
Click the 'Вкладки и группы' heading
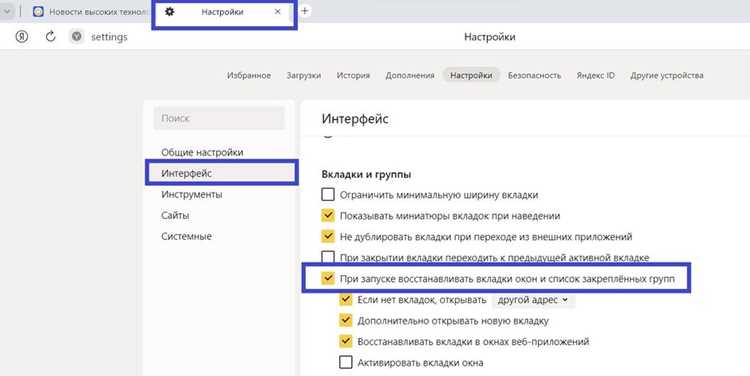[366, 174]
